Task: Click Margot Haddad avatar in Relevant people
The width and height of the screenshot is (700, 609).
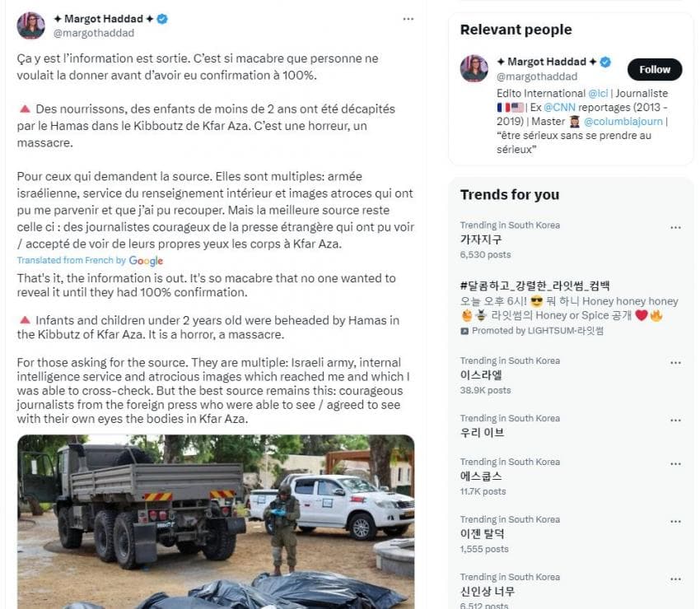Action: click(474, 68)
